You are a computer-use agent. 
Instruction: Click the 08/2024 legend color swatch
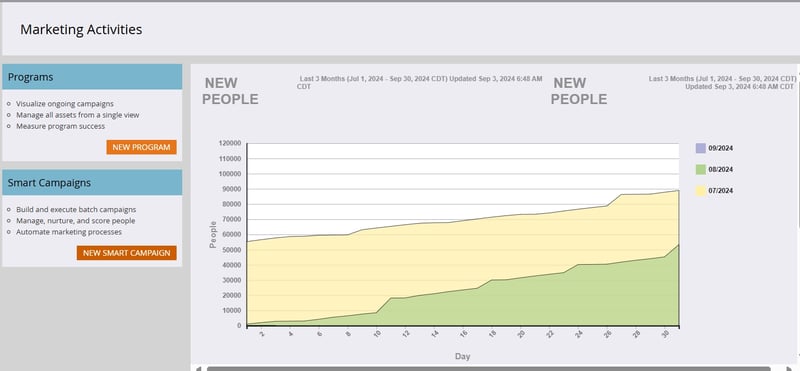coord(701,169)
